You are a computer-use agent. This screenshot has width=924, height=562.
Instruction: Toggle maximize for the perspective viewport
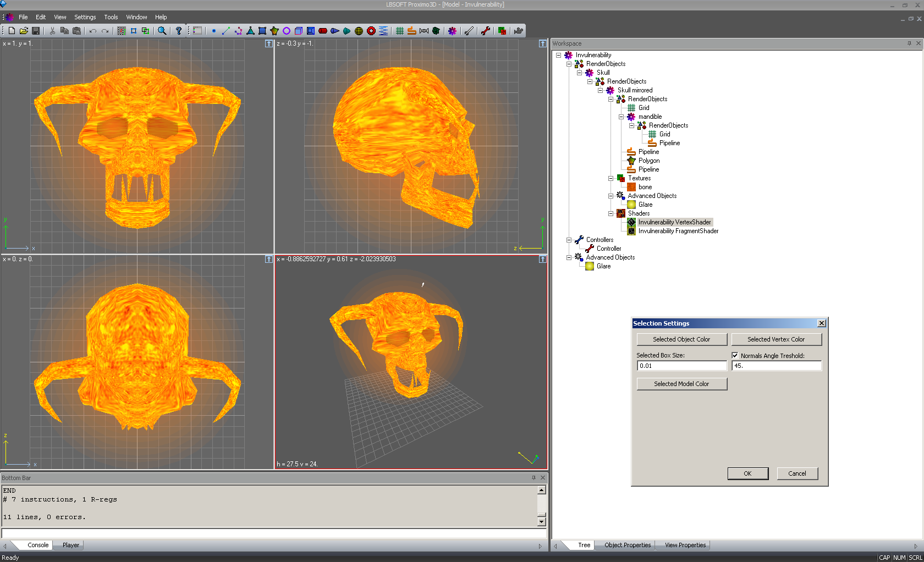coord(542,259)
